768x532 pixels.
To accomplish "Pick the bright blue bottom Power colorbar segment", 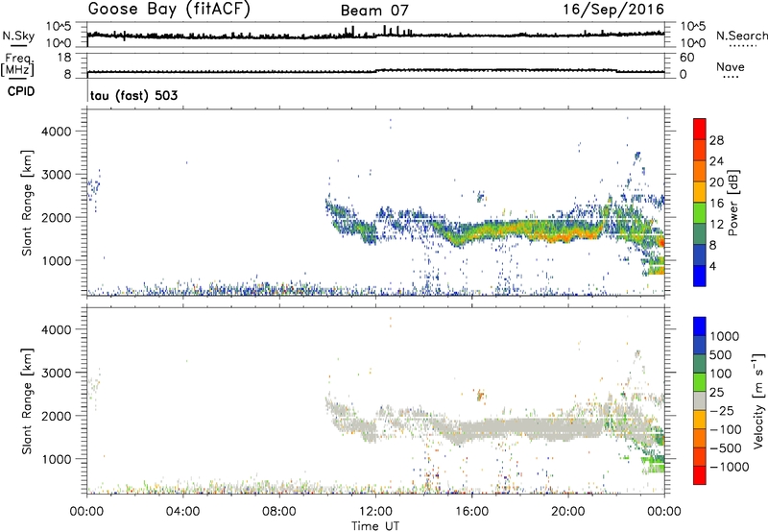I will pyautogui.click(x=700, y=276).
